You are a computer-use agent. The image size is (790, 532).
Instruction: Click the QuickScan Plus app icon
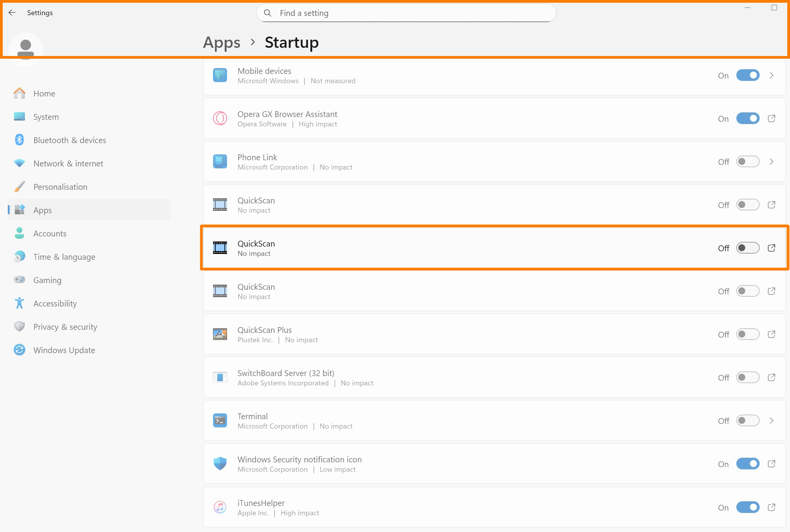[x=220, y=334]
